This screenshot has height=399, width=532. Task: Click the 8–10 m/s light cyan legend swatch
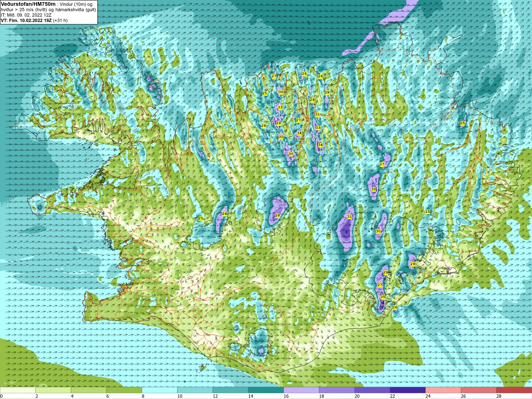[x=160, y=390]
